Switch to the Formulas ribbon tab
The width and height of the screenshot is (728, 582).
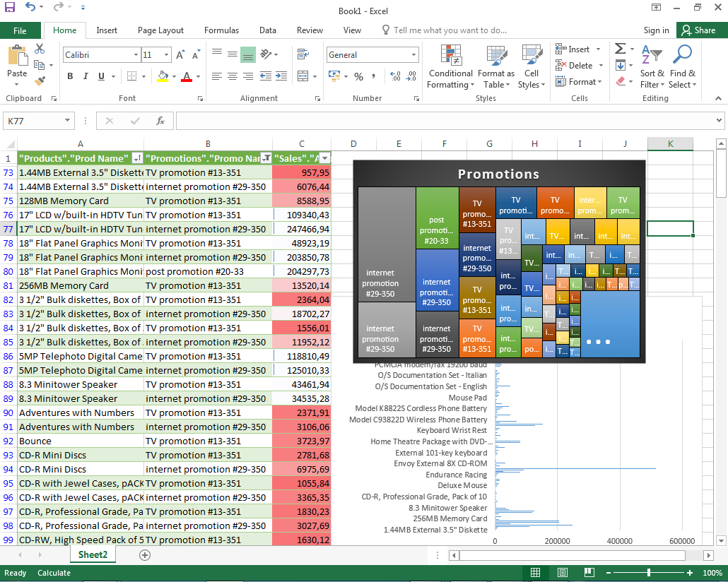pos(221,30)
